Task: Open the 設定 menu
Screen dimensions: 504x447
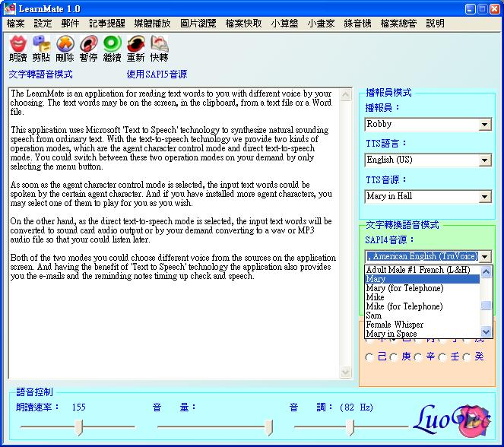Action: pyautogui.click(x=43, y=24)
